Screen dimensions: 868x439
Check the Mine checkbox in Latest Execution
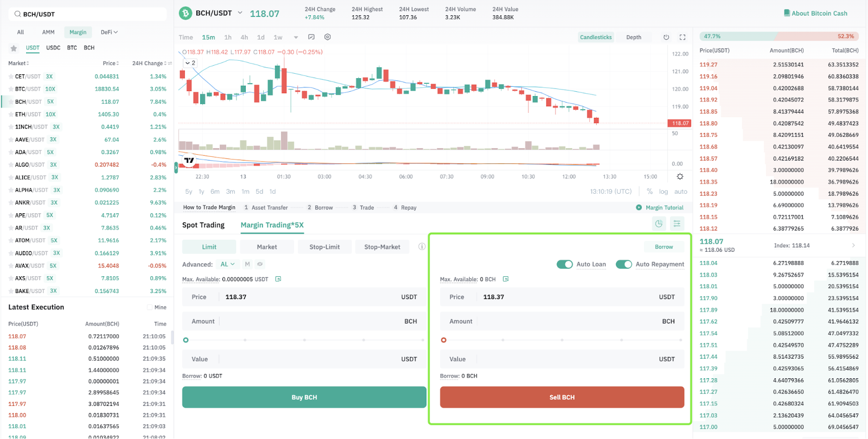pos(150,308)
